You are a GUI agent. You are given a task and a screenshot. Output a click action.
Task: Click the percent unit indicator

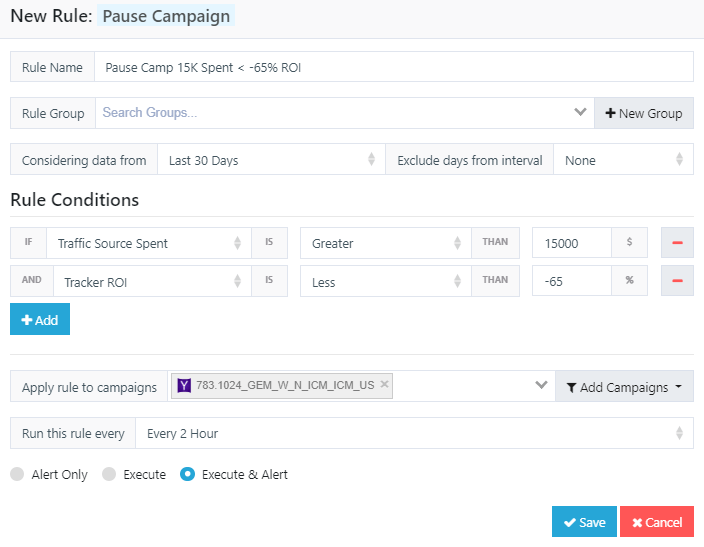(x=629, y=281)
